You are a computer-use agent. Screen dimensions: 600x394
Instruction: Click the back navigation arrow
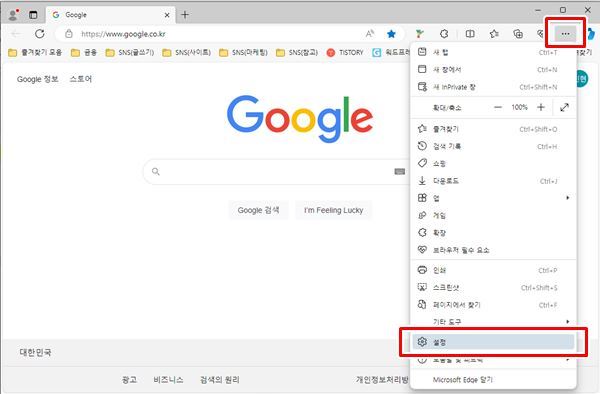point(16,34)
